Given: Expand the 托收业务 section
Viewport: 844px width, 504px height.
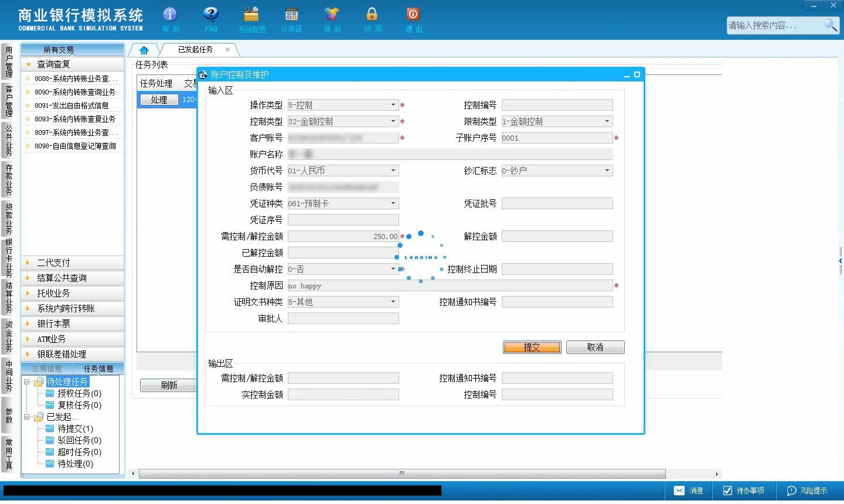Looking at the screenshot, I should click(x=72, y=293).
